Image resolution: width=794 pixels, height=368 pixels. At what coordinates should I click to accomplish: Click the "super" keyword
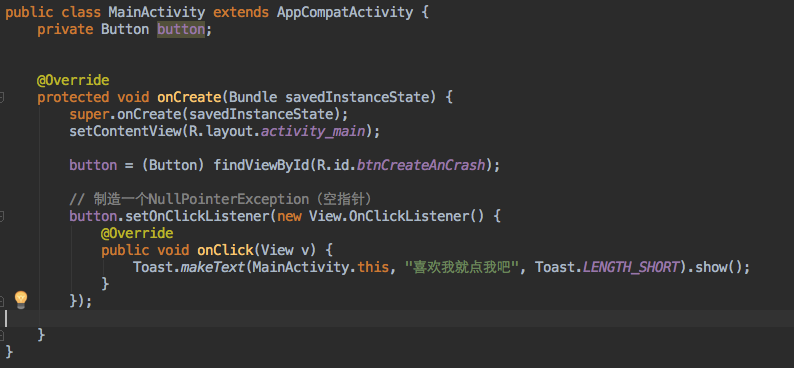89,114
